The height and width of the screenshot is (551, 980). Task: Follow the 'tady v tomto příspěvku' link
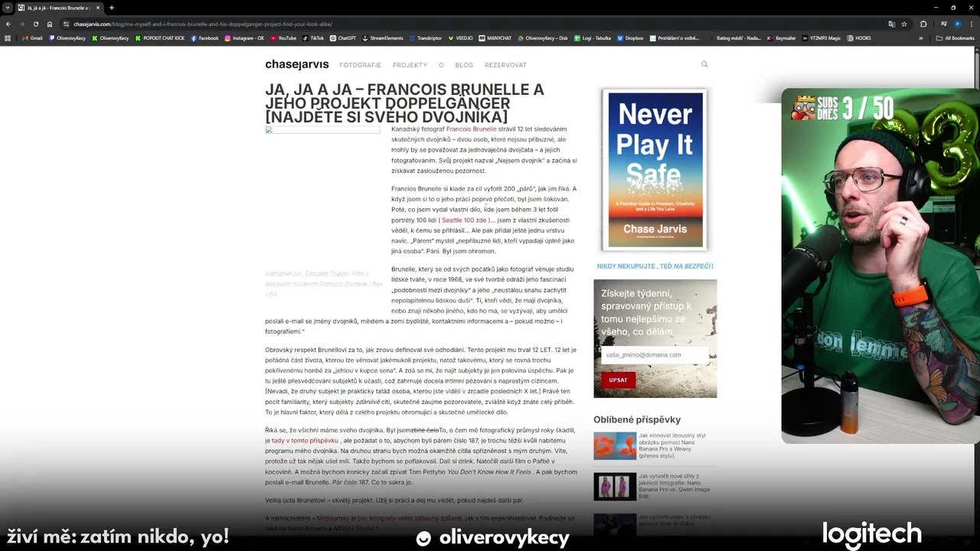click(x=305, y=441)
